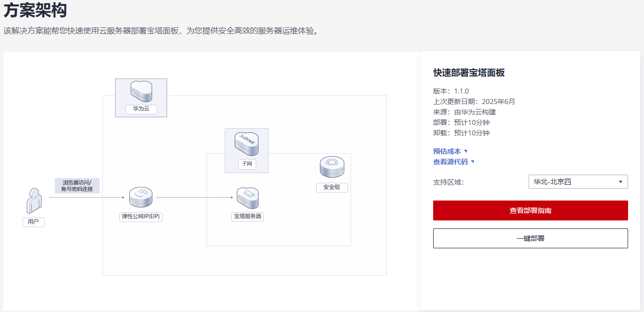
Task: Click the 子网 label under subnet icon
Action: (247, 164)
